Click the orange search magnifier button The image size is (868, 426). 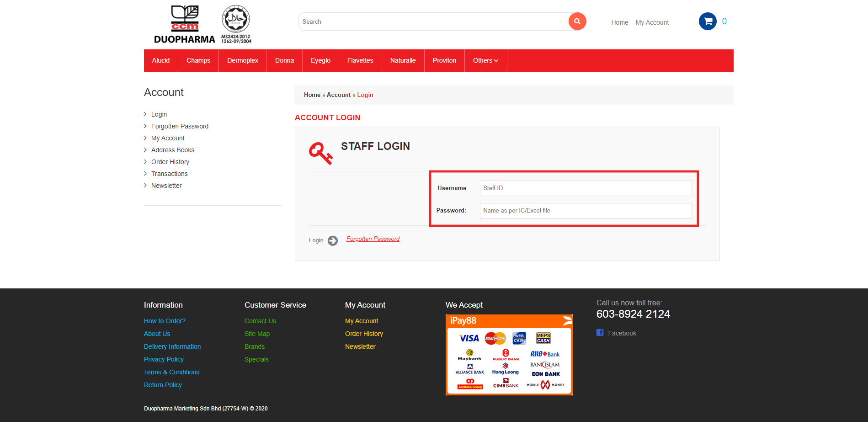[x=577, y=21]
